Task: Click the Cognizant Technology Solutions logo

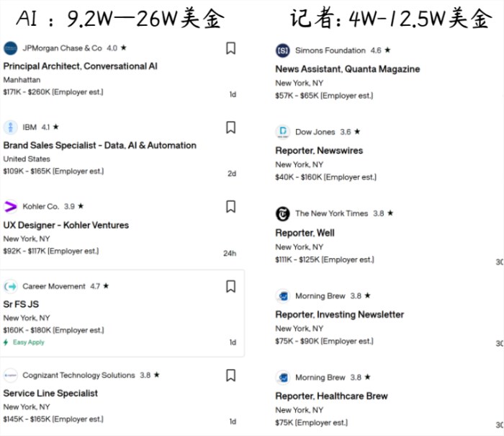Action: click(x=11, y=375)
